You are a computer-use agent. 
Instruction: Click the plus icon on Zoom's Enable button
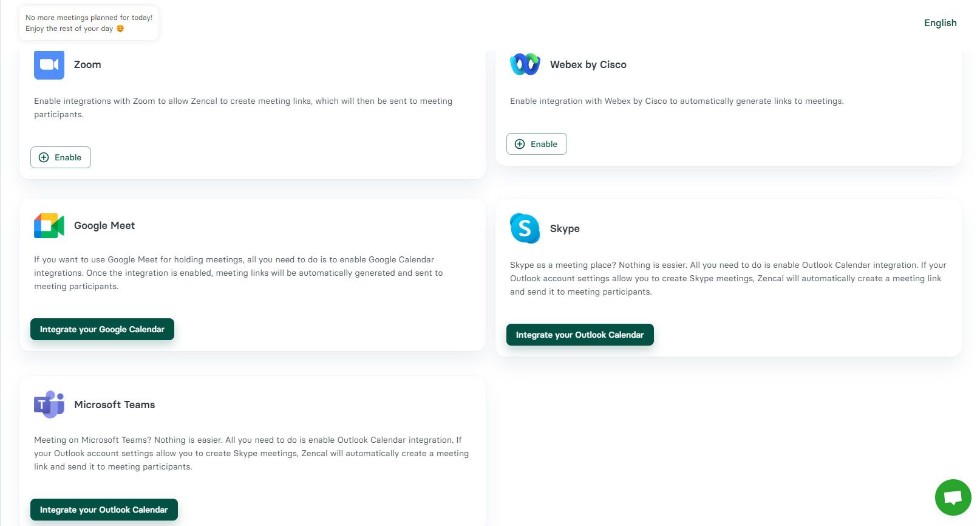click(44, 157)
